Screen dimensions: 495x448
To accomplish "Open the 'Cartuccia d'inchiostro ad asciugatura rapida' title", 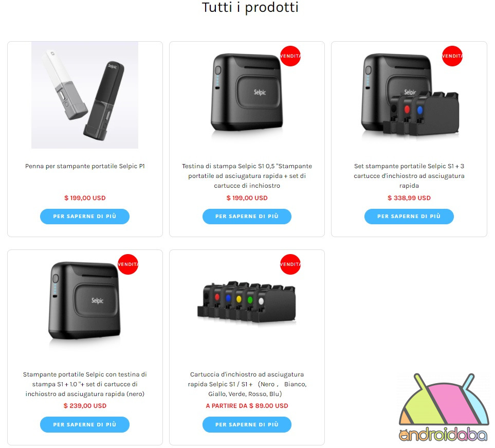I will click(x=247, y=384).
